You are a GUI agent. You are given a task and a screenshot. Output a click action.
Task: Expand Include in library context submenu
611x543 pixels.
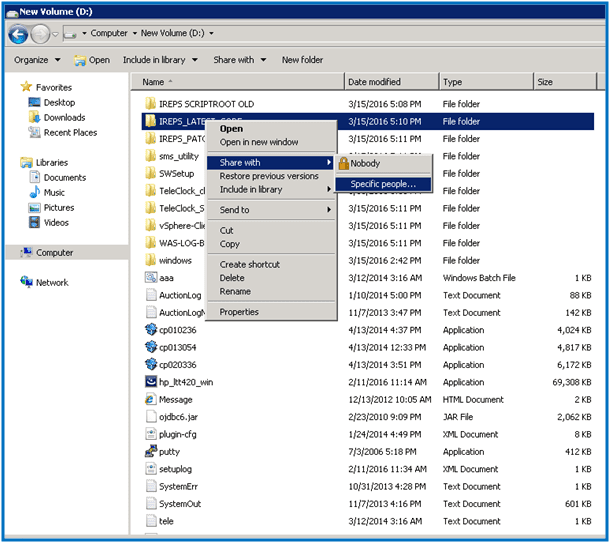[271, 189]
